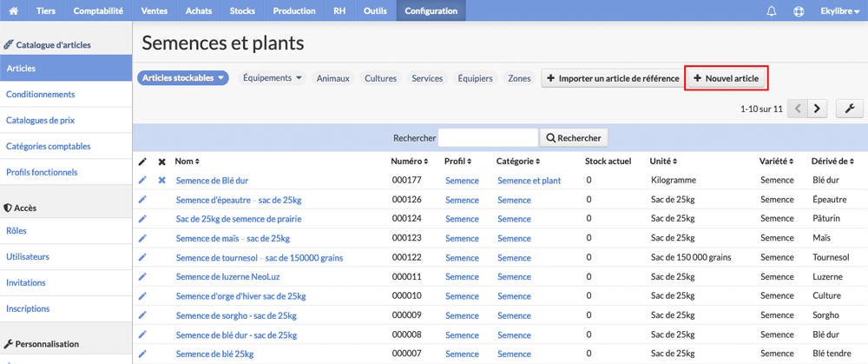Filter by Équipiers

point(475,78)
